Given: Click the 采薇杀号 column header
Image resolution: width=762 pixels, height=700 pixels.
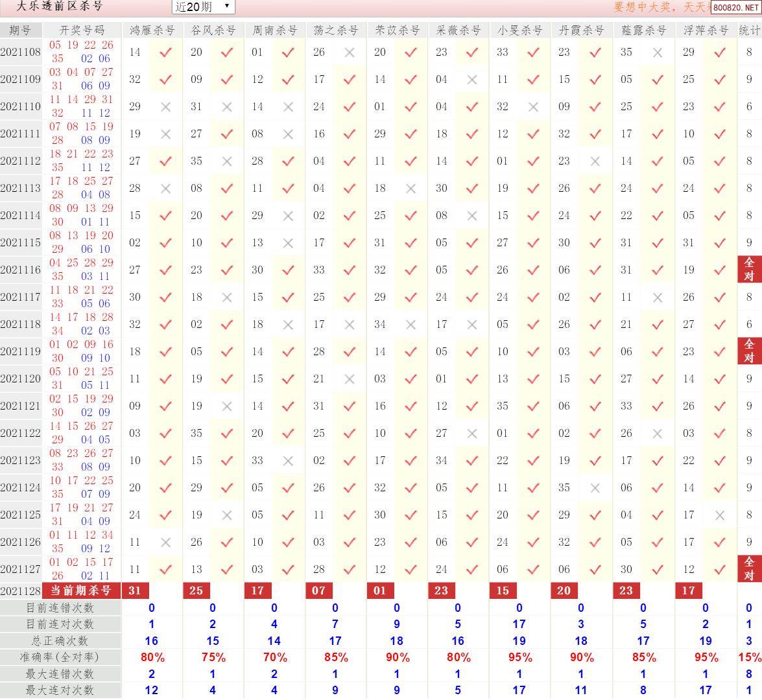Looking at the screenshot, I should click(458, 30).
